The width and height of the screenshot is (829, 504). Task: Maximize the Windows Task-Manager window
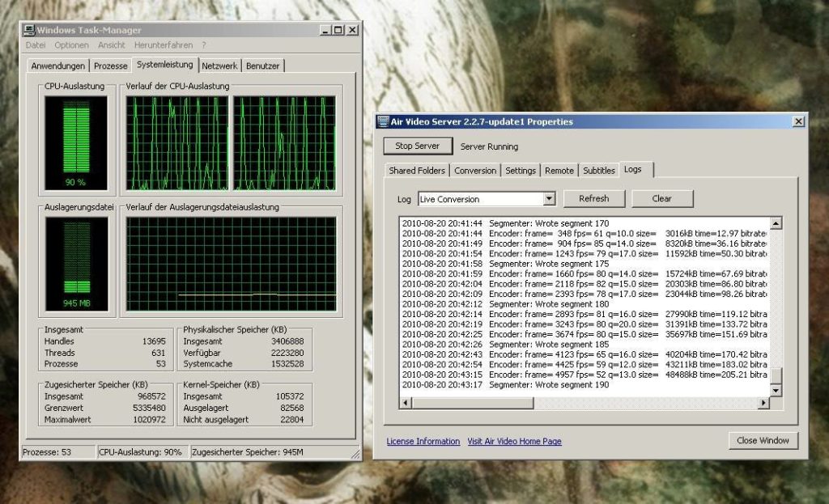(x=338, y=30)
